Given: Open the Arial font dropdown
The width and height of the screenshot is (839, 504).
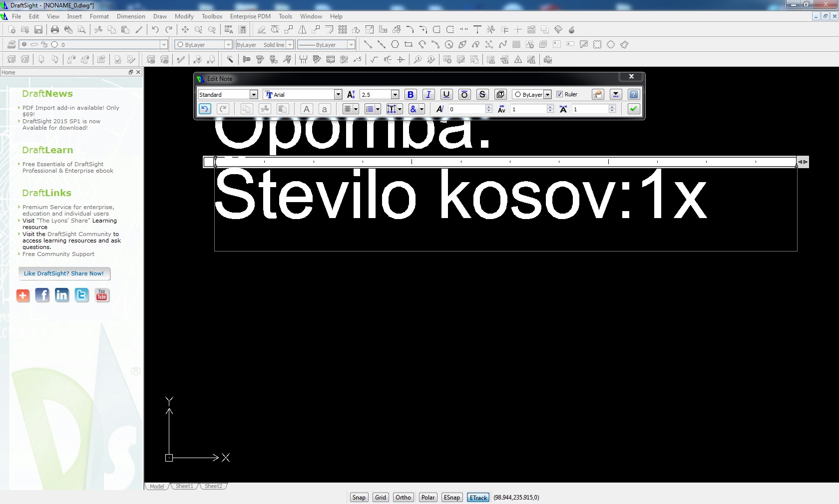Looking at the screenshot, I should tap(338, 94).
